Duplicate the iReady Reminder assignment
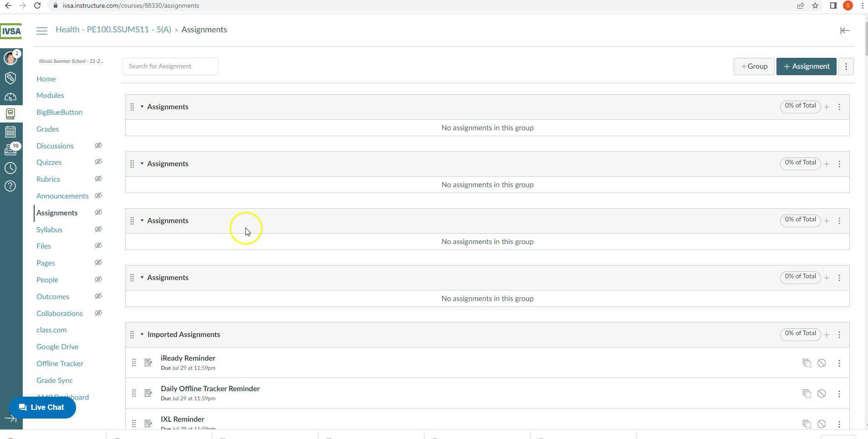Image resolution: width=868 pixels, height=439 pixels. [x=807, y=363]
